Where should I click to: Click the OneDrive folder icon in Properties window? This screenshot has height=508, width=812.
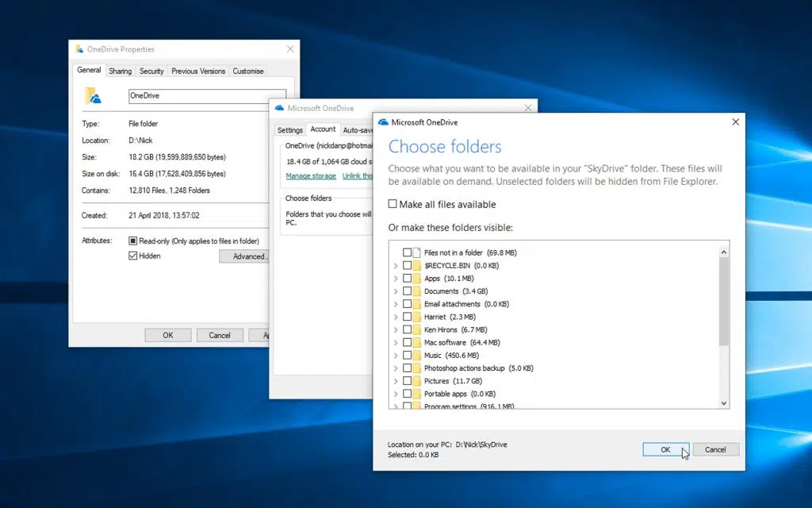(94, 96)
